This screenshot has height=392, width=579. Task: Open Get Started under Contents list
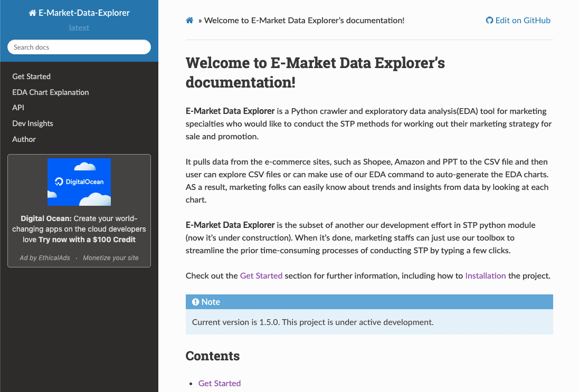[220, 383]
